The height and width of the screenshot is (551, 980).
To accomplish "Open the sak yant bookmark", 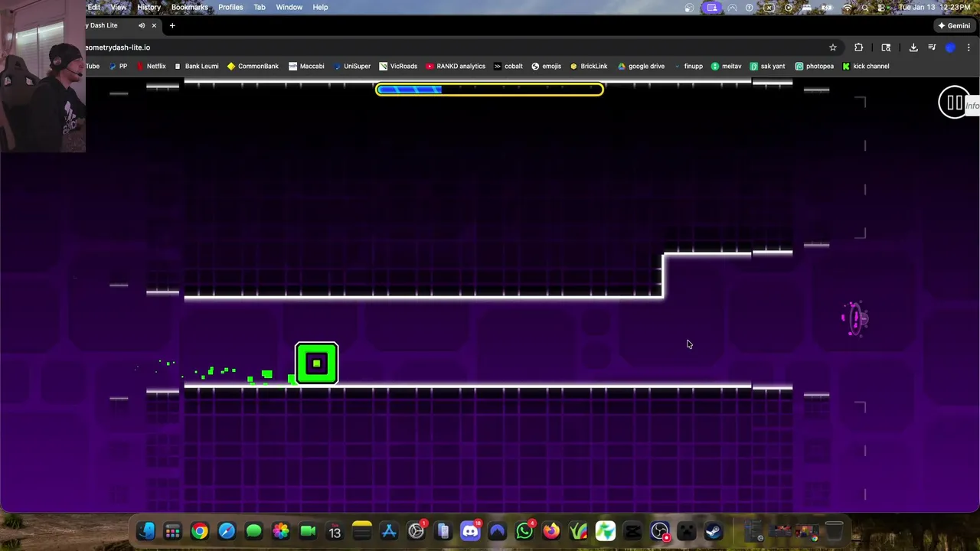I will click(767, 67).
